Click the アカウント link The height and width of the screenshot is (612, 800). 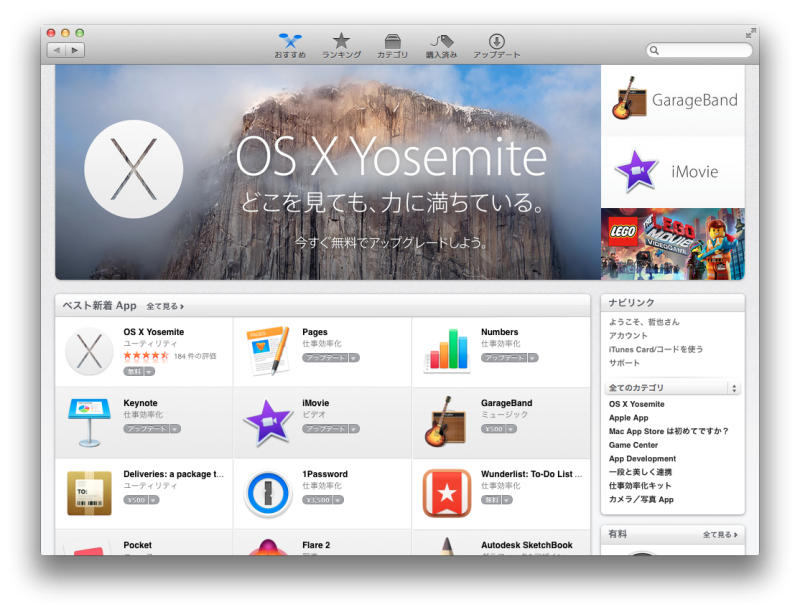(628, 336)
